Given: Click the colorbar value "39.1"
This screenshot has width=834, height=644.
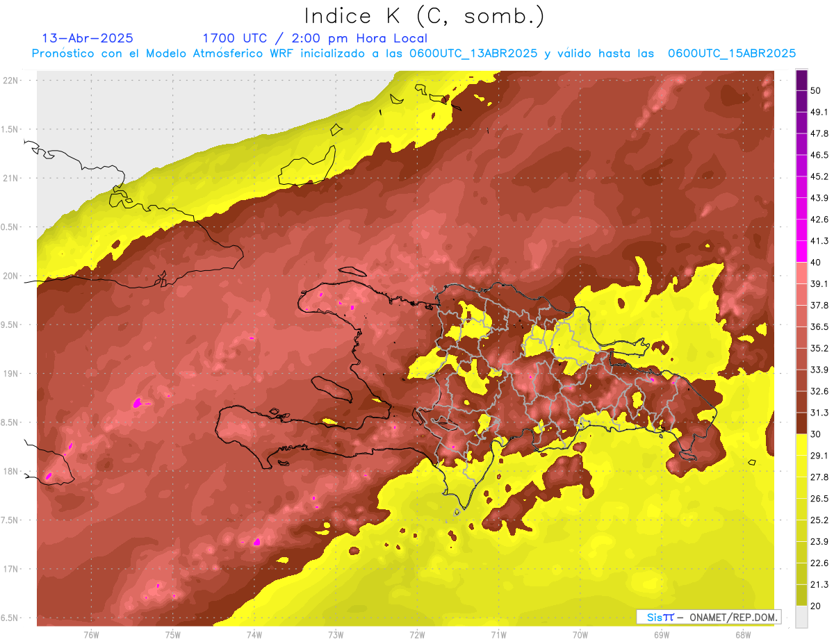Looking at the screenshot, I should point(819,284).
